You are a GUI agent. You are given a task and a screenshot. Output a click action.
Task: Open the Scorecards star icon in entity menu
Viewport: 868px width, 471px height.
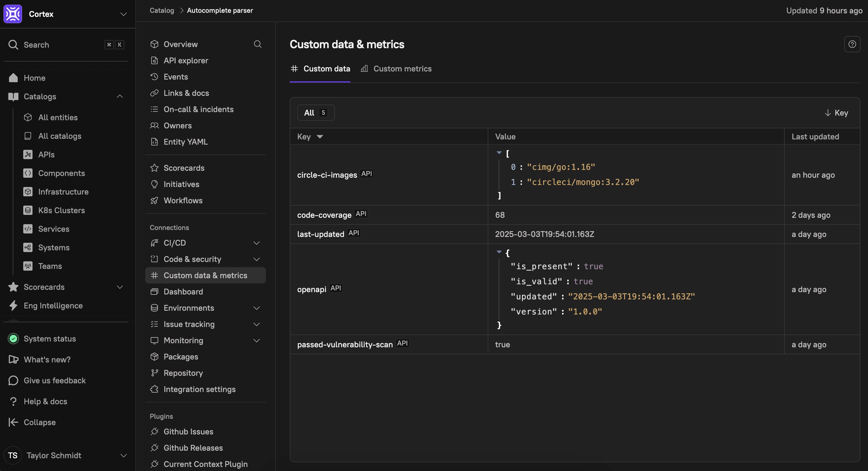tap(154, 168)
